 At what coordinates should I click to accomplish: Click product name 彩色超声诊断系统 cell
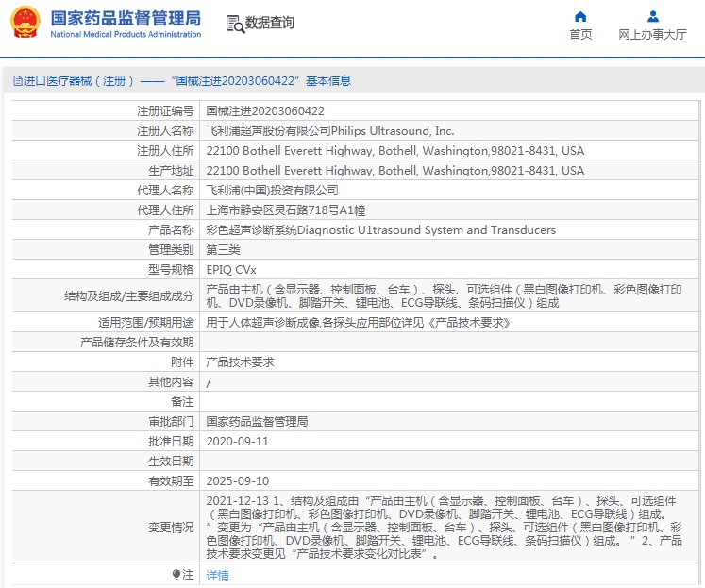(381, 229)
